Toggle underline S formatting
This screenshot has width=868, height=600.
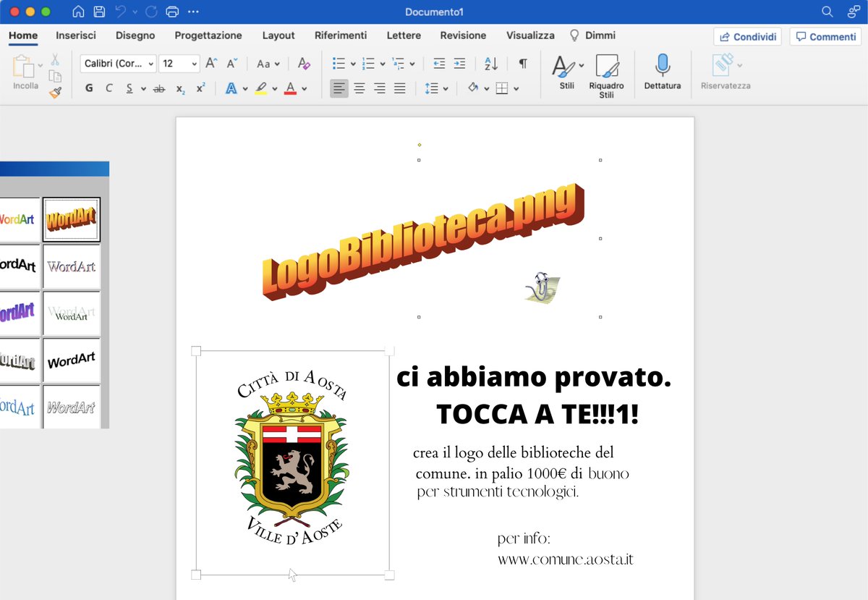pyautogui.click(x=129, y=88)
